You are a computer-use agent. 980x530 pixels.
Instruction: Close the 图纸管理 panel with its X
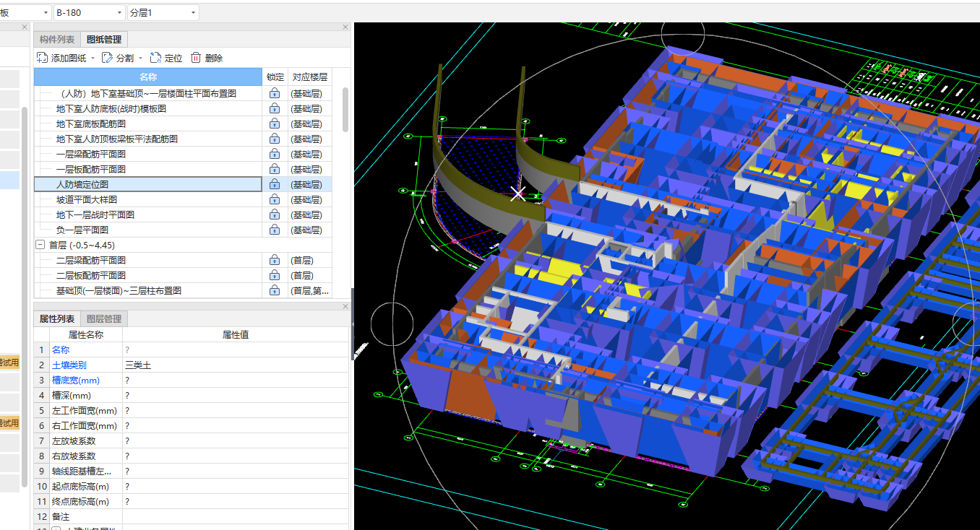click(x=345, y=27)
